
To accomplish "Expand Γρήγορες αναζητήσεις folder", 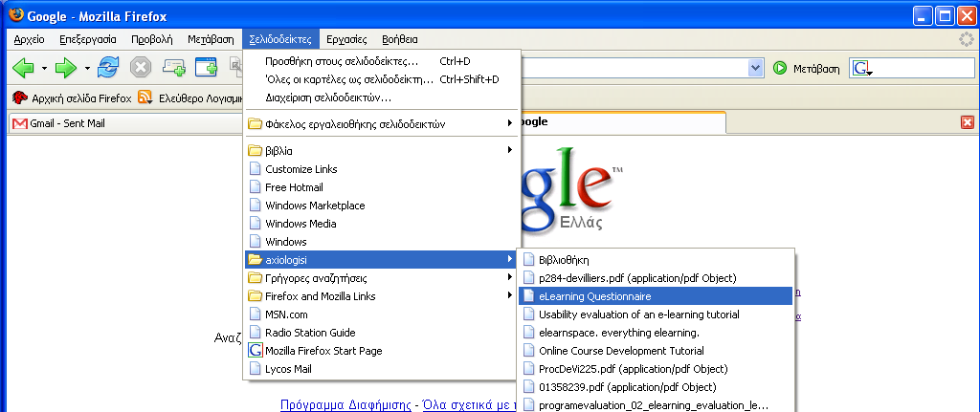I will pyautogui.click(x=382, y=277).
